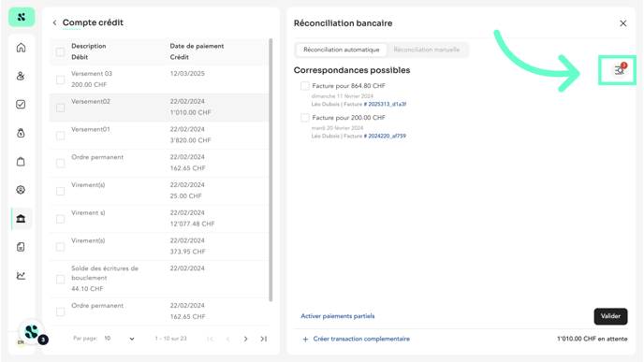Open the documents icon in sidebar
The width and height of the screenshot is (644, 362).
(21, 247)
